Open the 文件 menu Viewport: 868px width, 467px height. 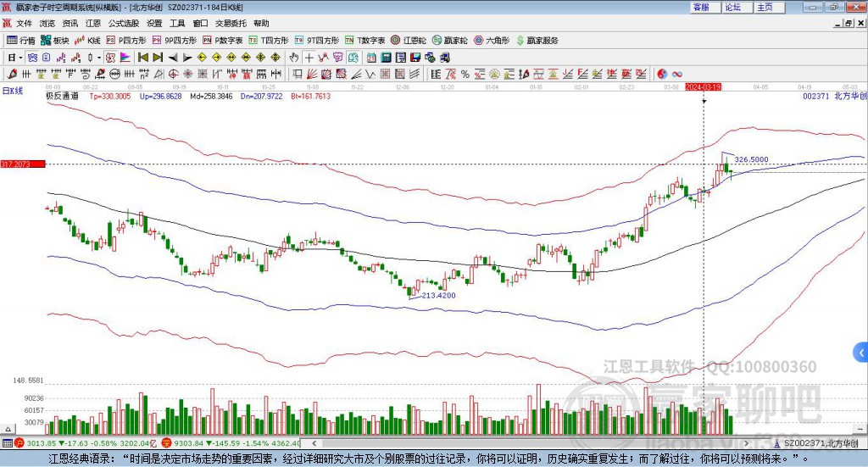[x=24, y=23]
